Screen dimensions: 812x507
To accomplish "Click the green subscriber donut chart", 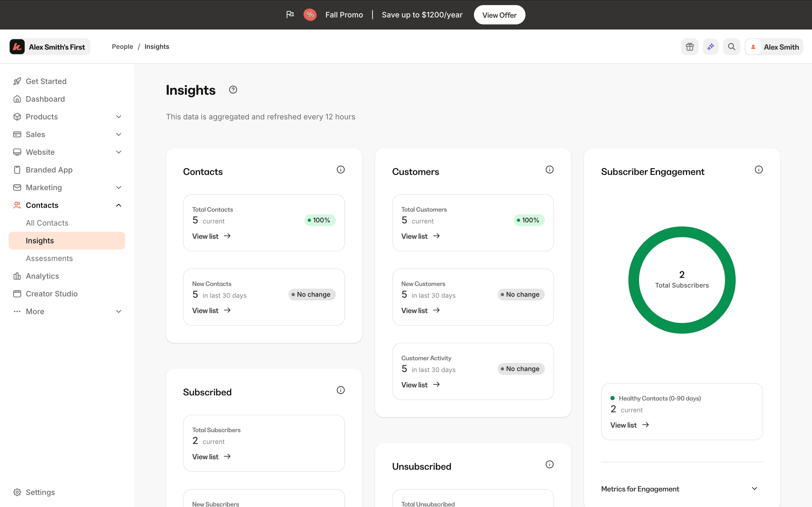I will coord(633,280).
